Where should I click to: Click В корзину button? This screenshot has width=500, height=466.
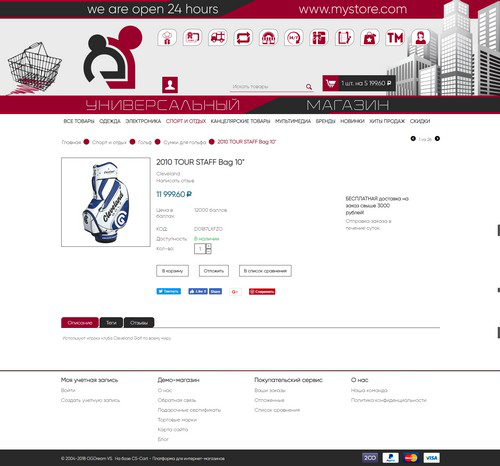[x=172, y=271]
